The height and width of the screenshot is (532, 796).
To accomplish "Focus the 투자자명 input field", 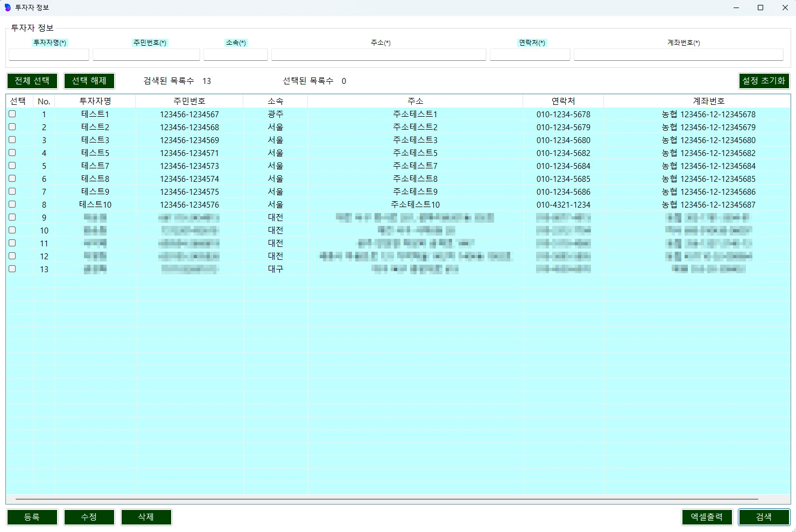I will [49, 54].
